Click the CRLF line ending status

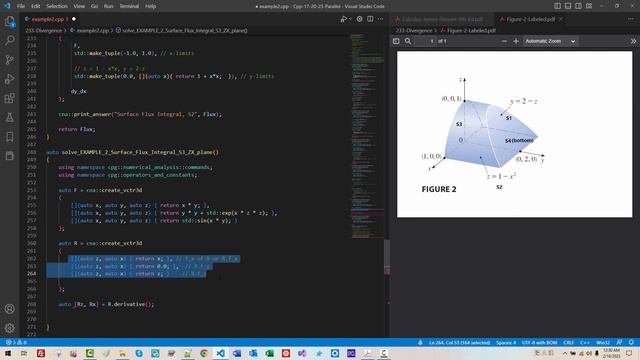[x=568, y=342]
